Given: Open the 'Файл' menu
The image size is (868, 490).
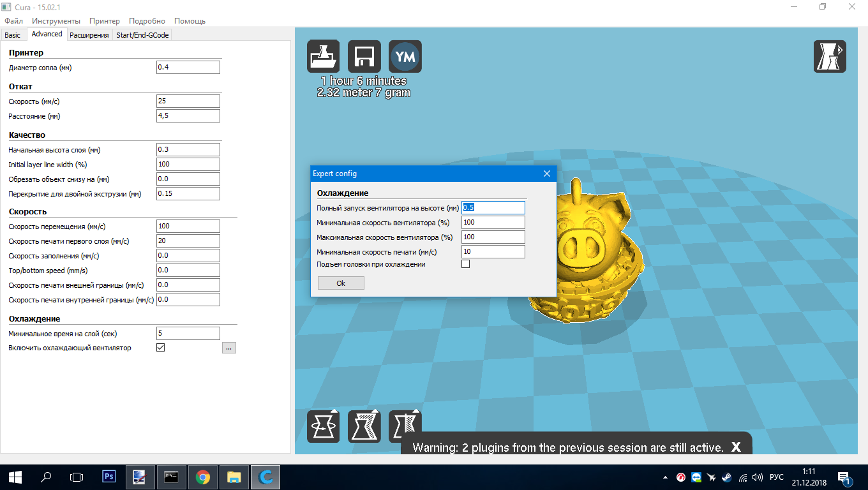Looking at the screenshot, I should point(13,21).
